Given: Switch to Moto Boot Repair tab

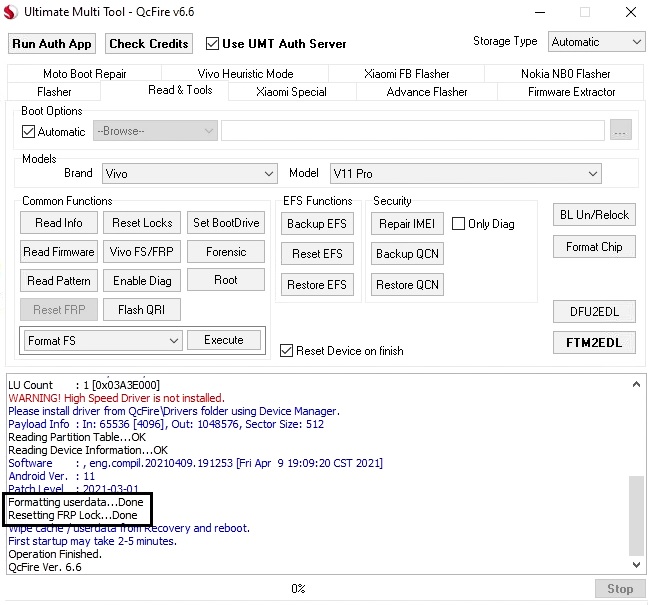Looking at the screenshot, I should click(x=85, y=74).
